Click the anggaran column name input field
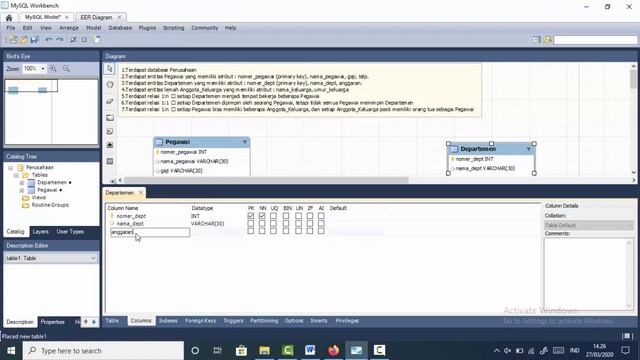This screenshot has height=360, width=640. pos(150,232)
